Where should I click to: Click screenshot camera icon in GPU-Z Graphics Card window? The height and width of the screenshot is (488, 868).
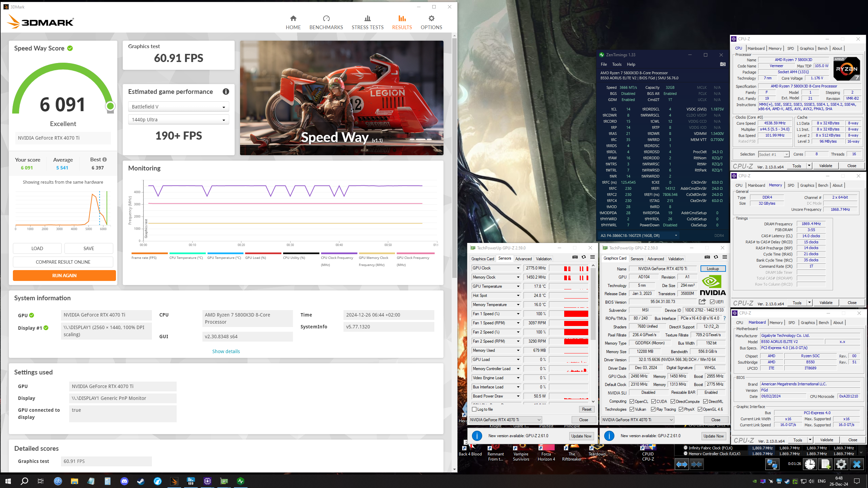pyautogui.click(x=707, y=257)
